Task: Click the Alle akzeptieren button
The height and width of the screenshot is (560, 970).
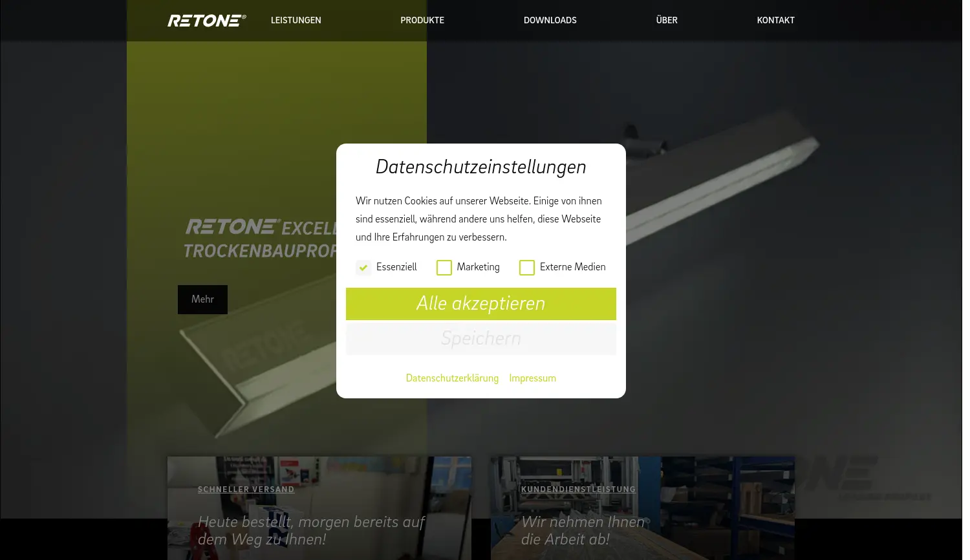Action: [x=481, y=303]
